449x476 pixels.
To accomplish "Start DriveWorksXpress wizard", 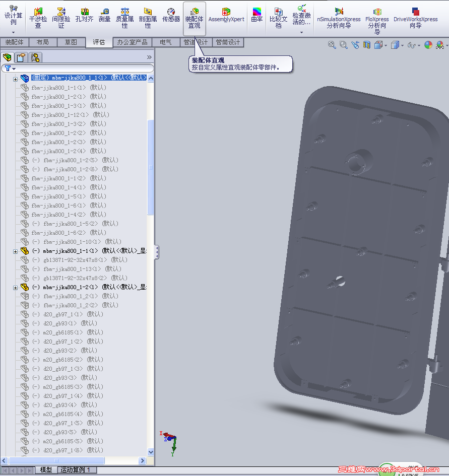I will [416, 18].
